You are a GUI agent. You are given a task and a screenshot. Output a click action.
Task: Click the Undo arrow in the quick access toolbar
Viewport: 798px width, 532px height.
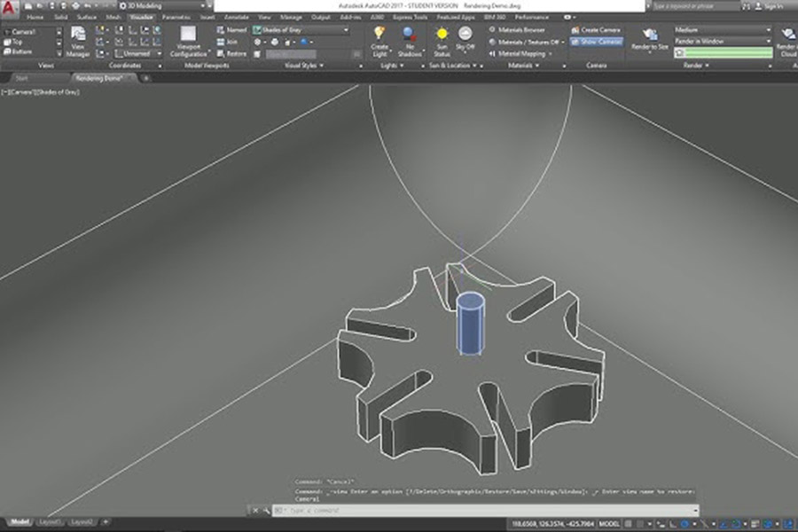point(88,6)
